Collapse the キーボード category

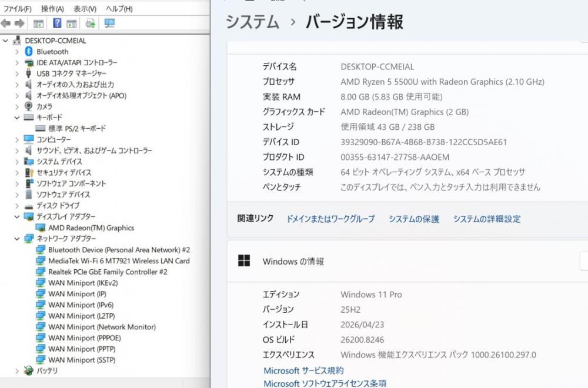coord(17,118)
